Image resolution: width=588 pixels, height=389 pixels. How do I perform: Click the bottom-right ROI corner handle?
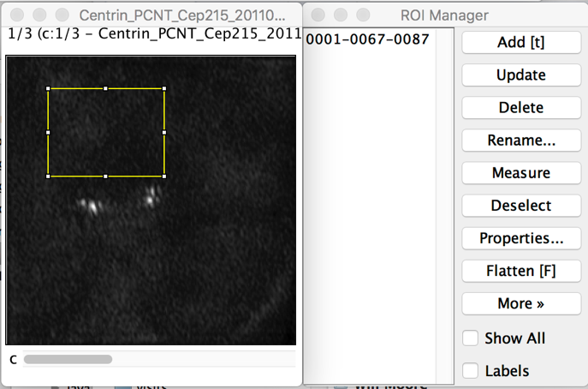click(x=164, y=177)
